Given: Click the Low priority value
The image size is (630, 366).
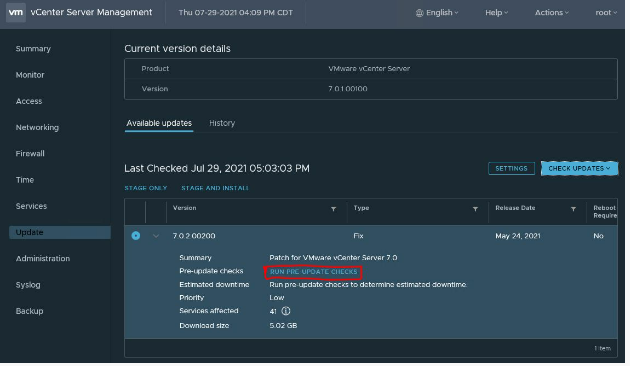Looking at the screenshot, I should point(277,298).
